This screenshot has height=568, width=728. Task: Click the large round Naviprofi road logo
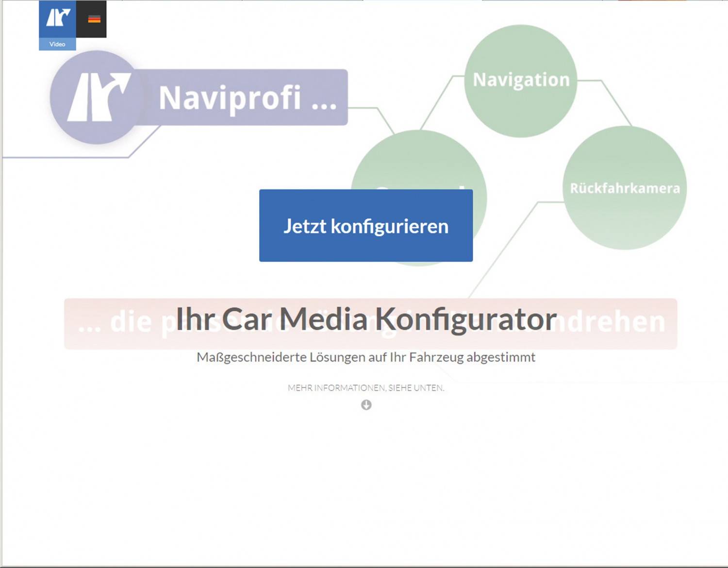(97, 97)
